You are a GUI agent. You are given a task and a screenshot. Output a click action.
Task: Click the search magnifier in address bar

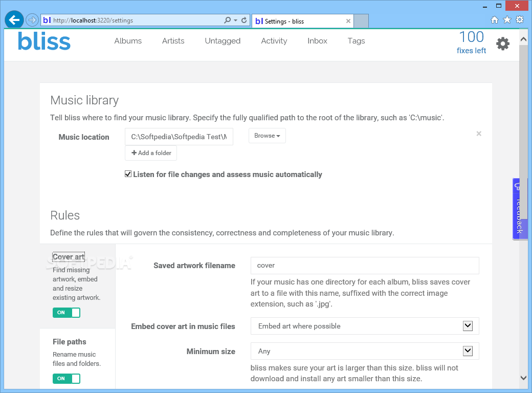tap(227, 20)
